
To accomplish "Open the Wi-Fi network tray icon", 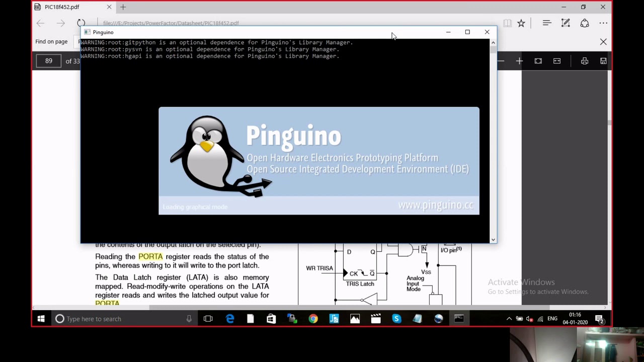I will [x=540, y=319].
